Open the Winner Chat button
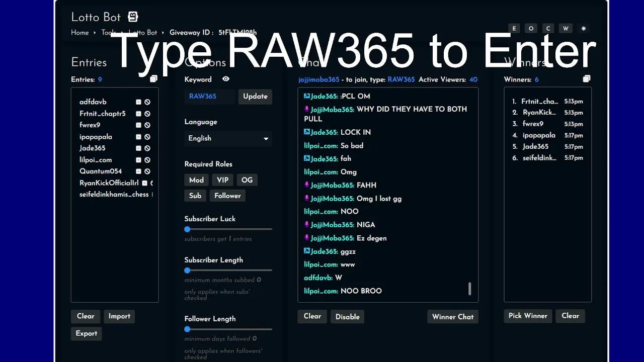644x362 pixels. point(453,317)
